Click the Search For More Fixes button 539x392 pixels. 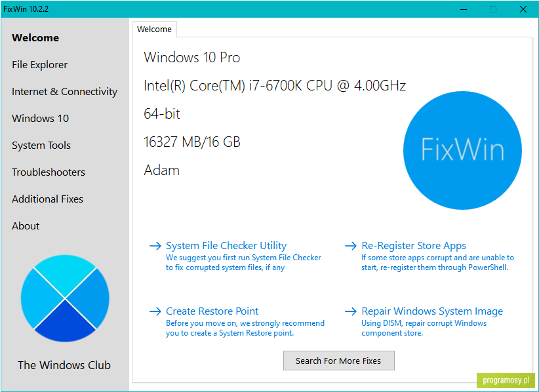[x=338, y=361]
